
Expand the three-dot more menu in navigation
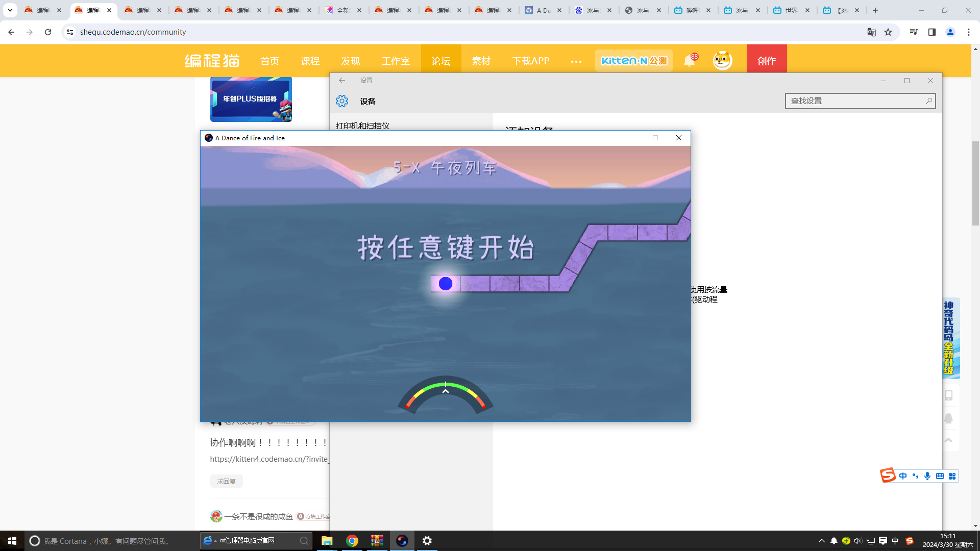click(x=576, y=61)
